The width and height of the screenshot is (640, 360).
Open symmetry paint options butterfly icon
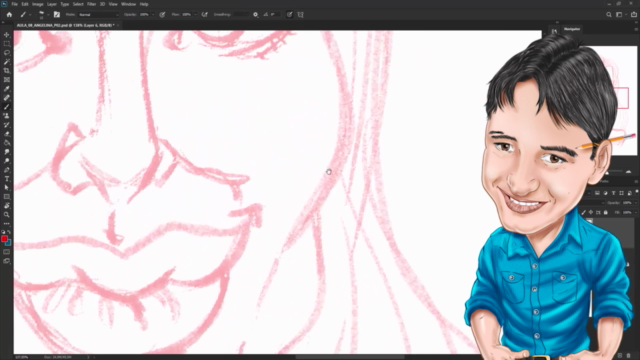300,15
